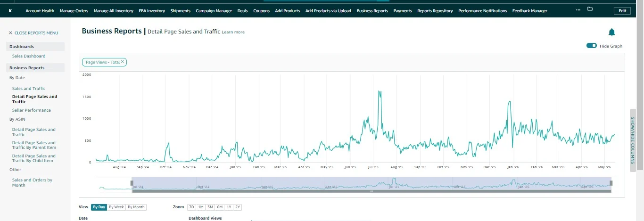Set zoom to 7D
The image size is (644, 221).
coord(191,207)
